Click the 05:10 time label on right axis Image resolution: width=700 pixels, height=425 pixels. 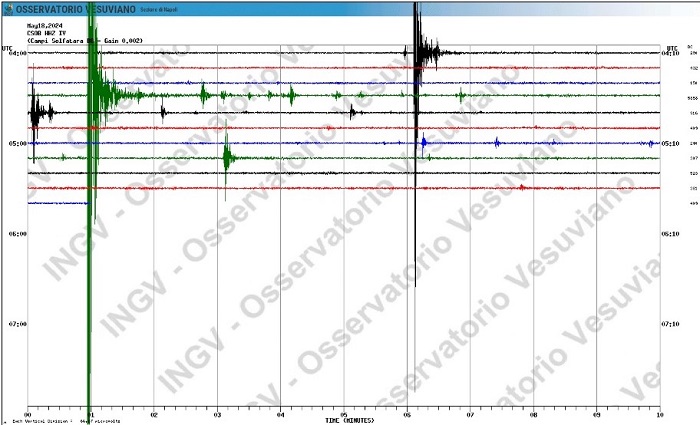(x=672, y=143)
